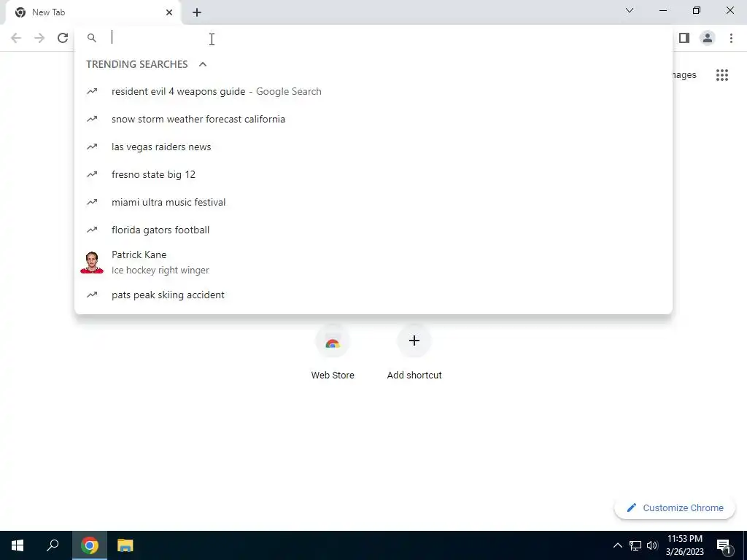Screen dimensions: 747x560
Task: Go back using the back arrow
Action: click(16, 38)
